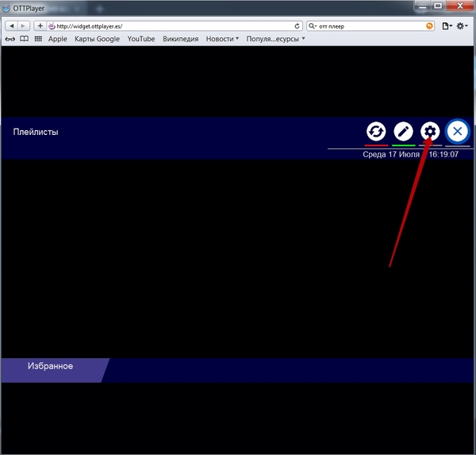Open the Reading List glasses icon
This screenshot has height=455, width=476.
[x=10, y=39]
